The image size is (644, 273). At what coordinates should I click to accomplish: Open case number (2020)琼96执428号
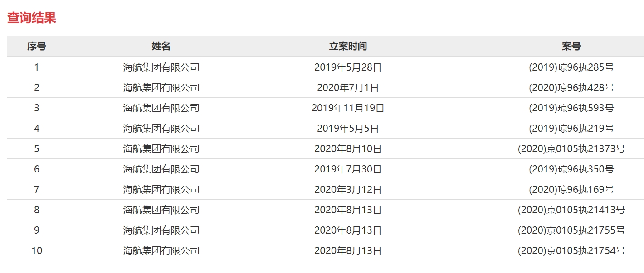571,88
